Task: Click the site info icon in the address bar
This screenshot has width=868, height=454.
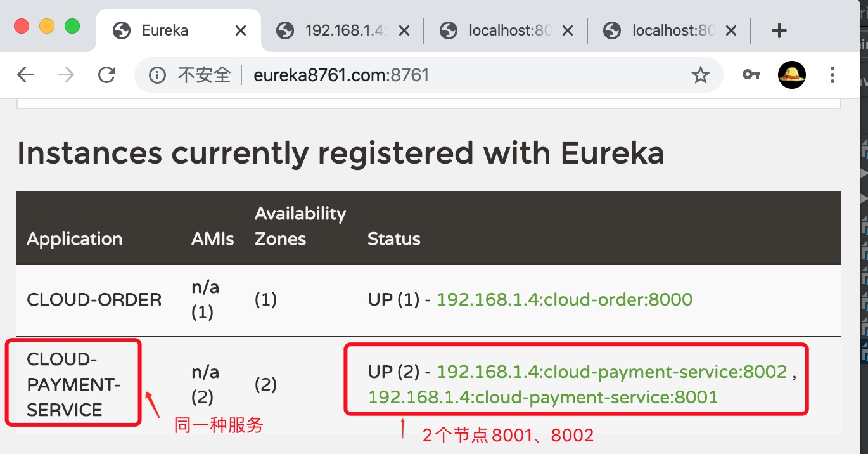Action: point(157,75)
